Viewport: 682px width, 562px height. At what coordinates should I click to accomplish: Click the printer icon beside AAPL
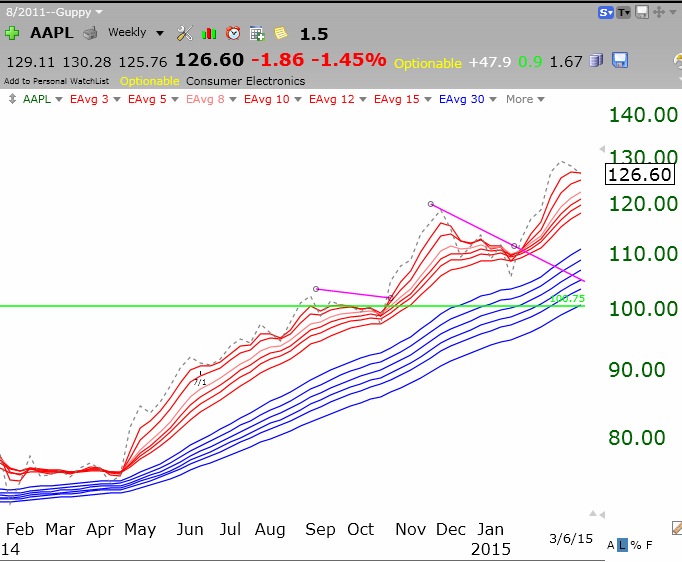tap(90, 33)
